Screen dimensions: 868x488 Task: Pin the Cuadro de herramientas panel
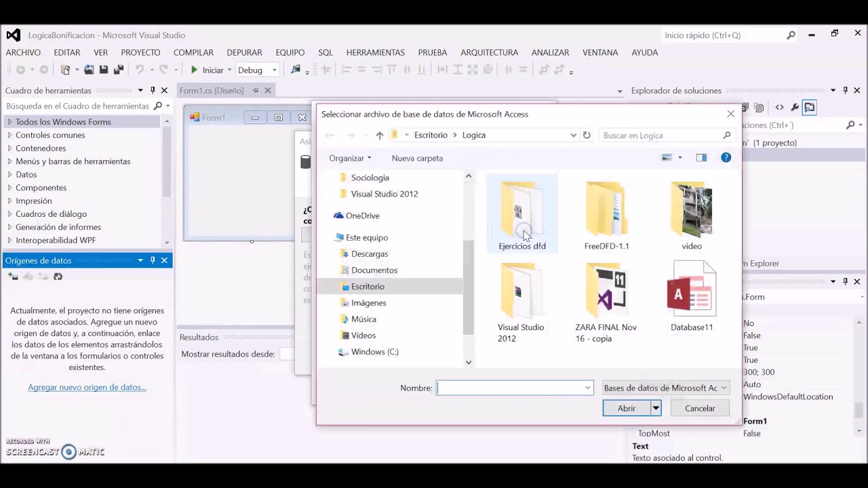point(153,90)
